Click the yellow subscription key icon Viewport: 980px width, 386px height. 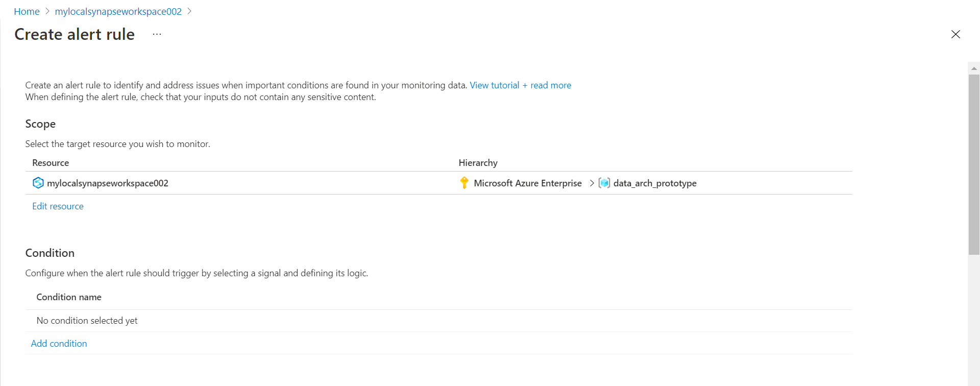(x=464, y=183)
